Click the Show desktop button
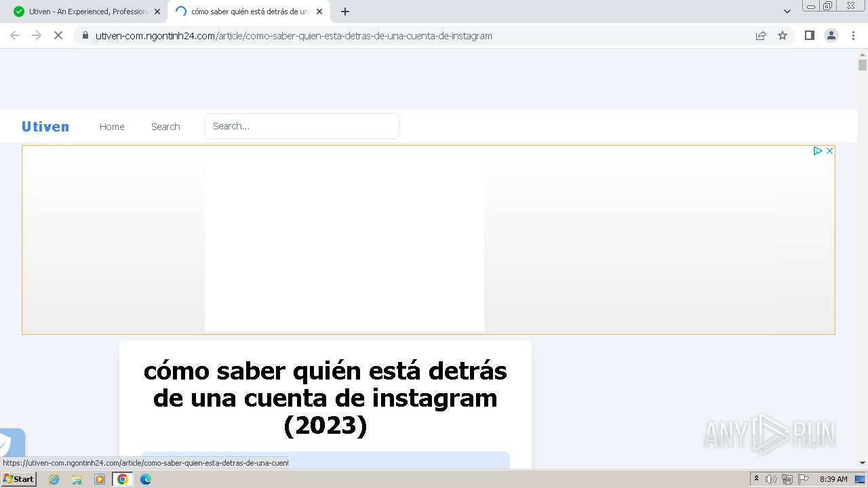Screen dimensions: 868x488 tap(861, 479)
